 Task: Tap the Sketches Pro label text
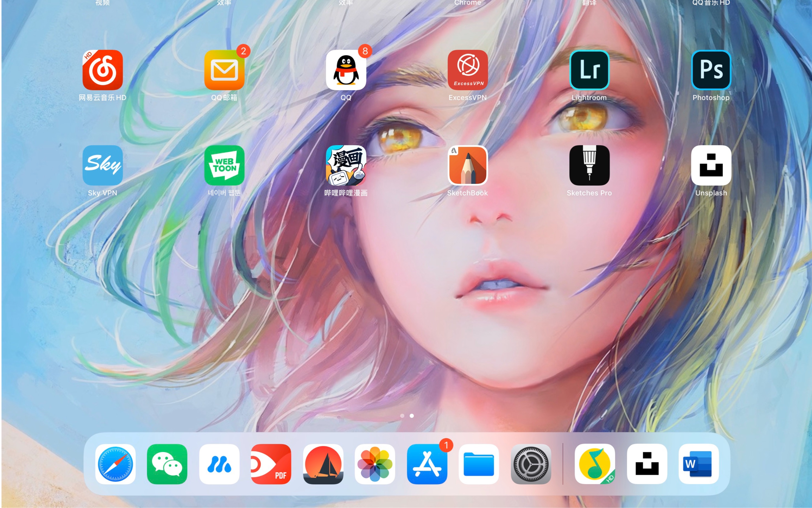589,193
